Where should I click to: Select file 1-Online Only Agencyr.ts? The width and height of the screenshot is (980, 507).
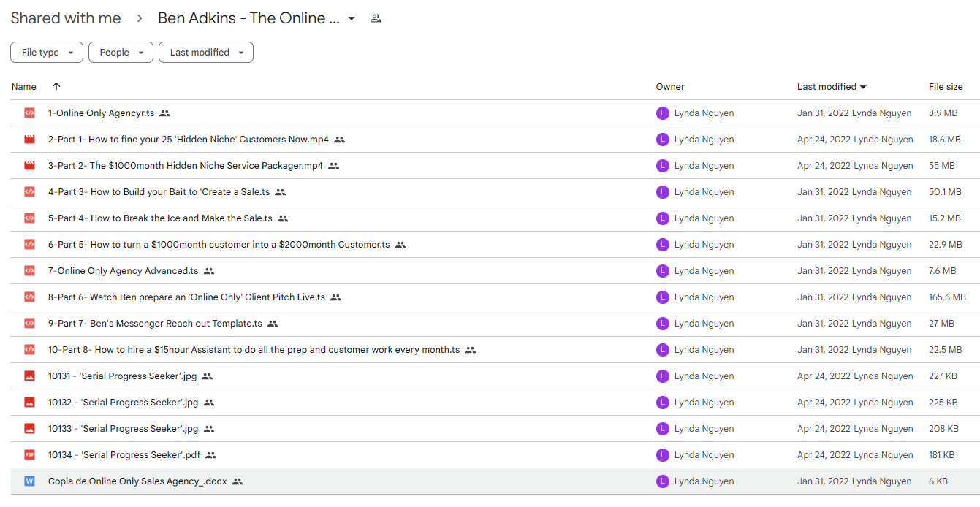pyautogui.click(x=101, y=113)
